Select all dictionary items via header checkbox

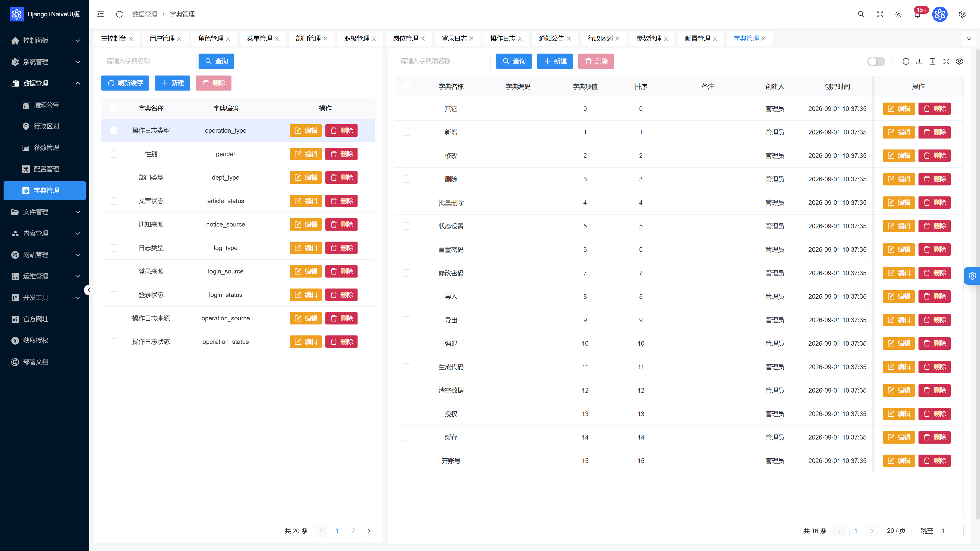pyautogui.click(x=406, y=86)
